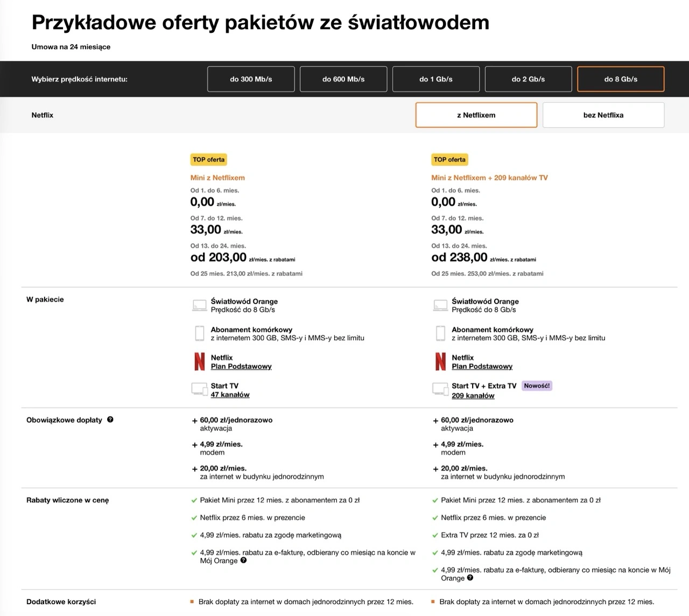Open the 47 kanałów channel list link
This screenshot has width=689, height=616.
click(x=230, y=395)
